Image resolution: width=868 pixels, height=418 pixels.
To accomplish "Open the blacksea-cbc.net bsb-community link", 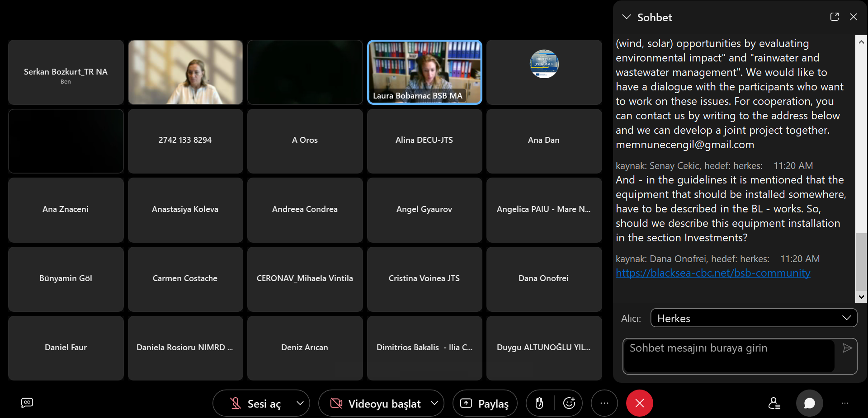I will [x=713, y=273].
